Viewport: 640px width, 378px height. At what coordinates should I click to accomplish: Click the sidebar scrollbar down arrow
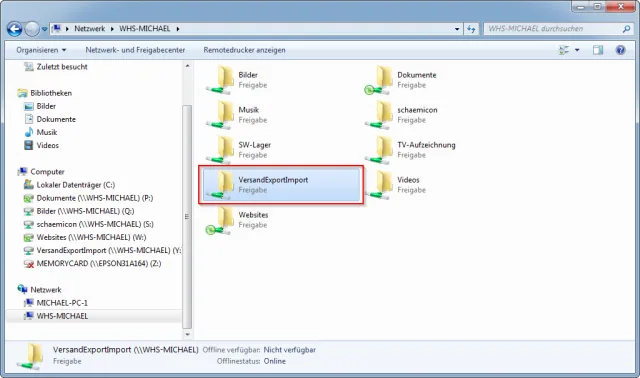pyautogui.click(x=187, y=335)
